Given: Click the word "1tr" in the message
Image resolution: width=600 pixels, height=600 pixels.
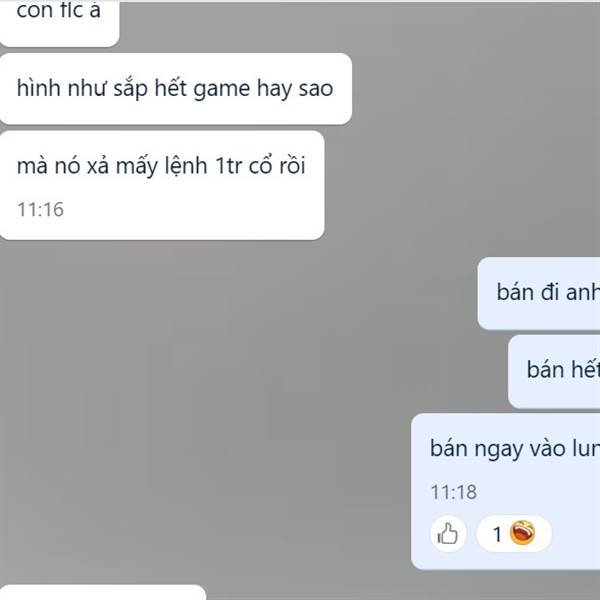Looking at the screenshot, I should pos(228,166).
